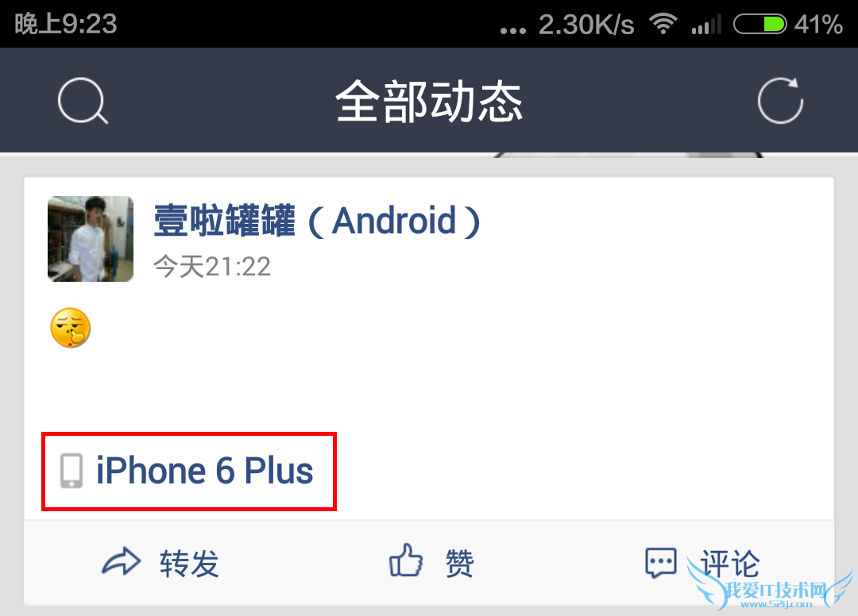Tap the thumbs-up like icon
The width and height of the screenshot is (858, 616).
click(x=405, y=560)
